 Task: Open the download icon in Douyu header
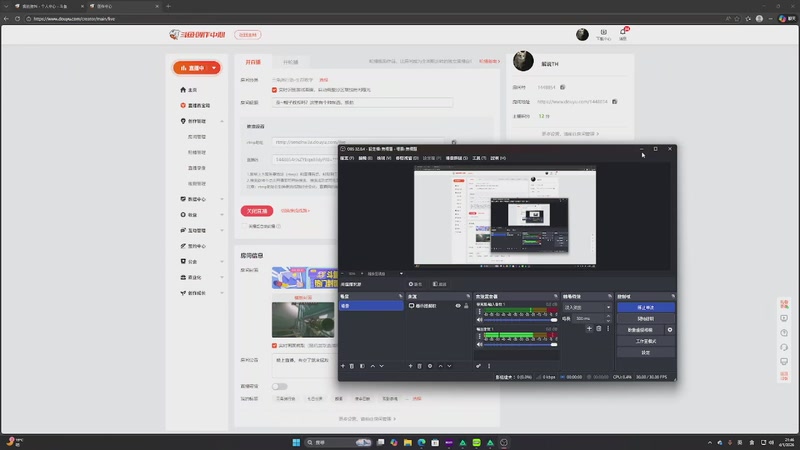pyautogui.click(x=604, y=34)
